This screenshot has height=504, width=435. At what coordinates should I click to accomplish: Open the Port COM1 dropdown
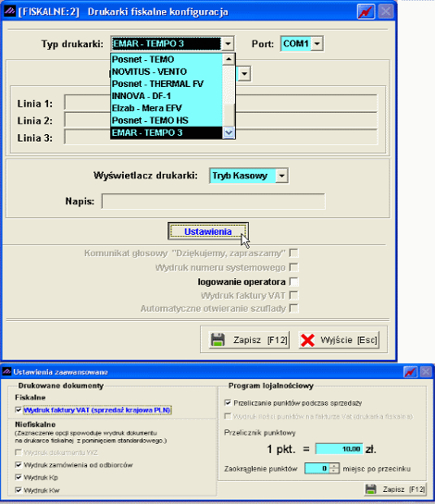(x=317, y=43)
